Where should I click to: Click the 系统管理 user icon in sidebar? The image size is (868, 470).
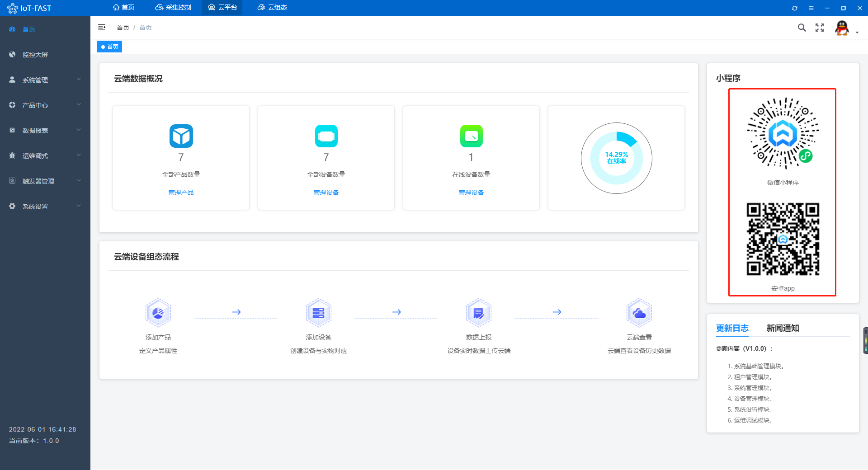pos(12,80)
